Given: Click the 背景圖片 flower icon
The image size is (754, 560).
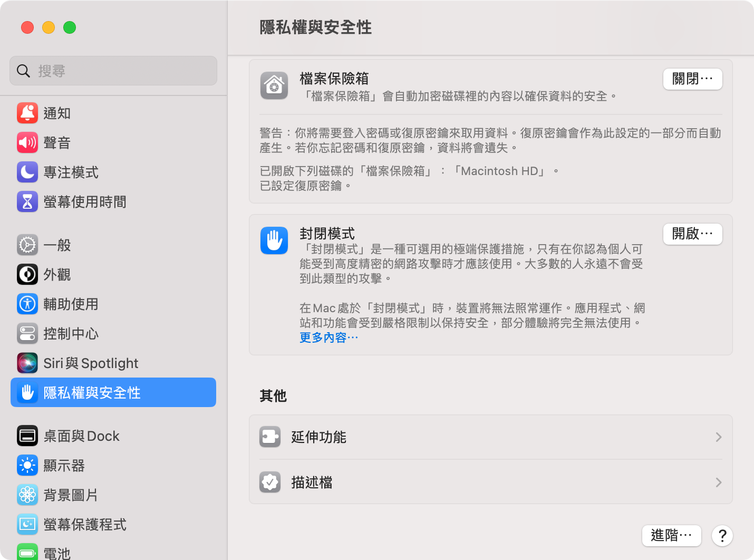Looking at the screenshot, I should (27, 495).
